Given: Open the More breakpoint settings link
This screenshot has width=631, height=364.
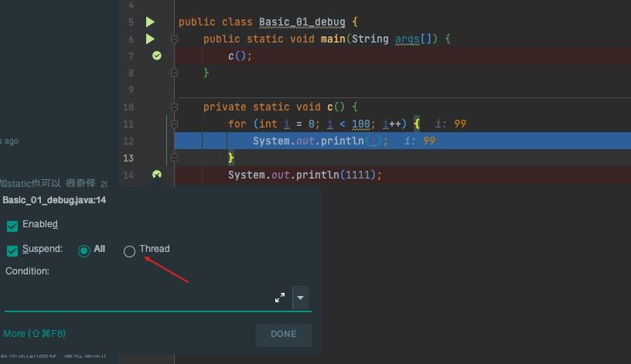Looking at the screenshot, I should tap(34, 334).
